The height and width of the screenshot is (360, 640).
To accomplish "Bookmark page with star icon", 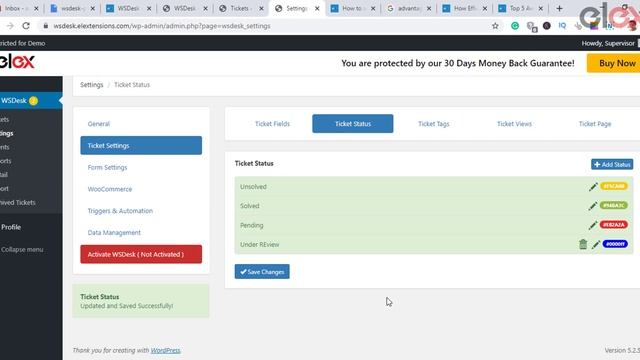I will [495, 26].
